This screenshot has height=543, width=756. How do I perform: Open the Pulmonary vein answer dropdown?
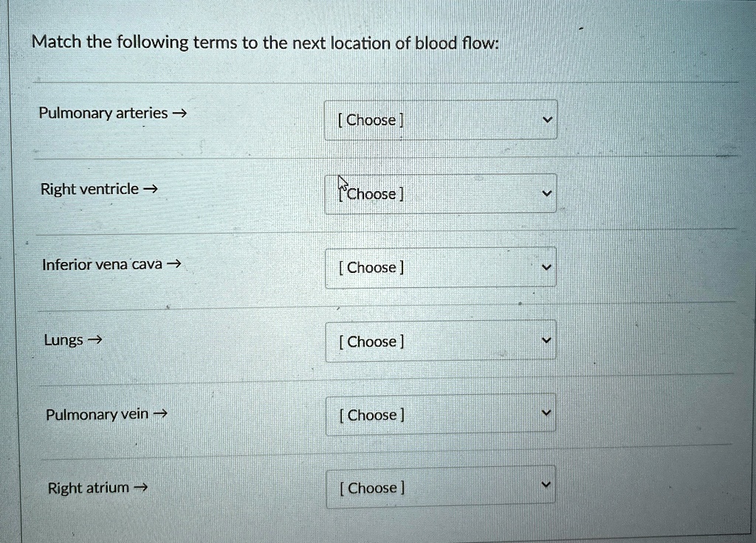441,415
